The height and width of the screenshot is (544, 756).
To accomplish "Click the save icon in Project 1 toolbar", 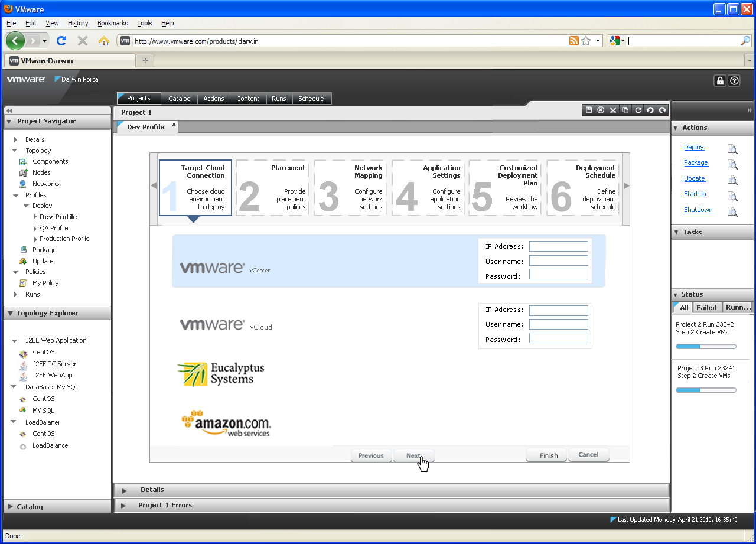I will pyautogui.click(x=588, y=110).
